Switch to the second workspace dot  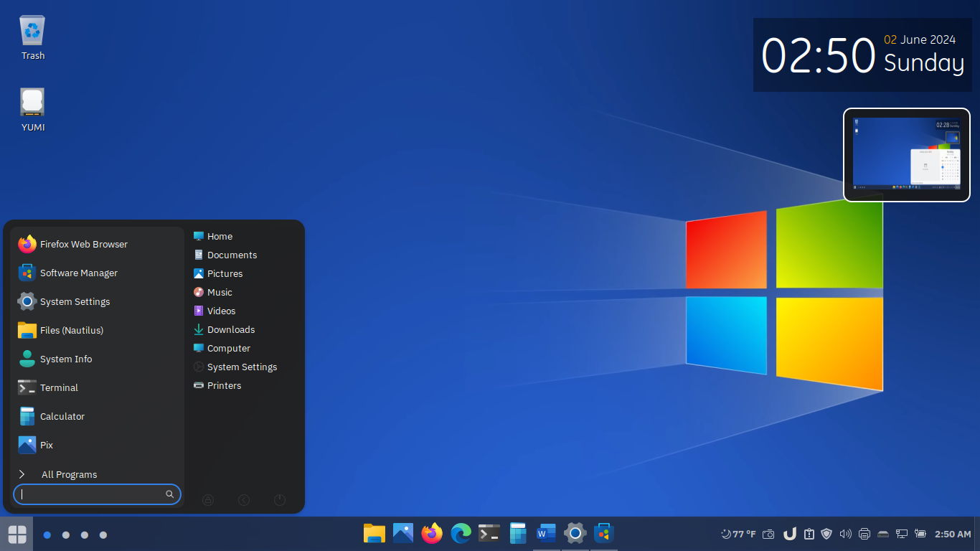point(66,534)
